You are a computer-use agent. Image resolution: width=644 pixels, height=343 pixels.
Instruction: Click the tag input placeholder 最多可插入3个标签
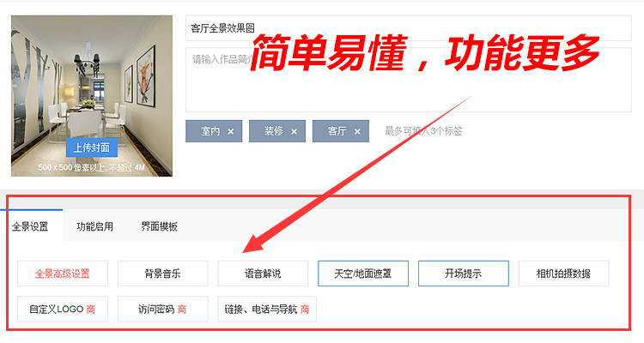[x=423, y=131]
